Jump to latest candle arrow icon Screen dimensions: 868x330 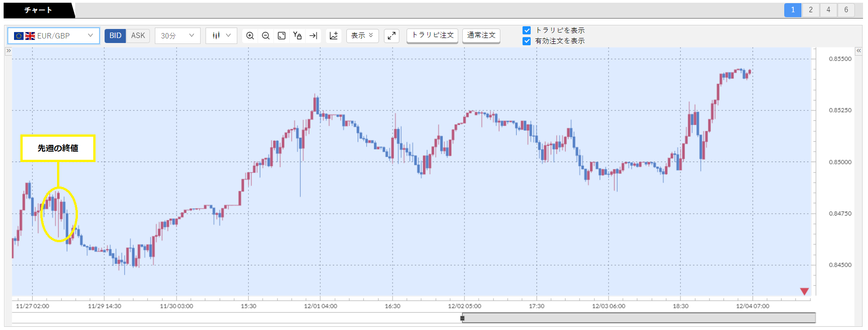point(313,36)
